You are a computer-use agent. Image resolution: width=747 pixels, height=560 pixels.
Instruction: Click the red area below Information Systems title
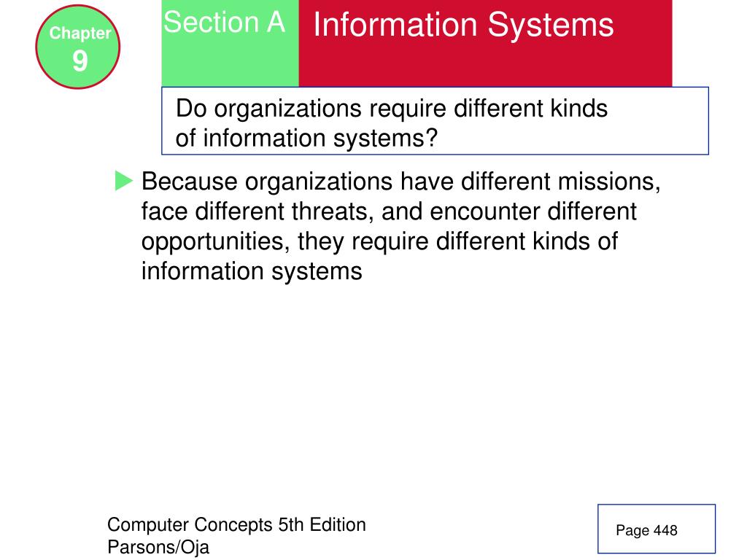[x=485, y=66]
